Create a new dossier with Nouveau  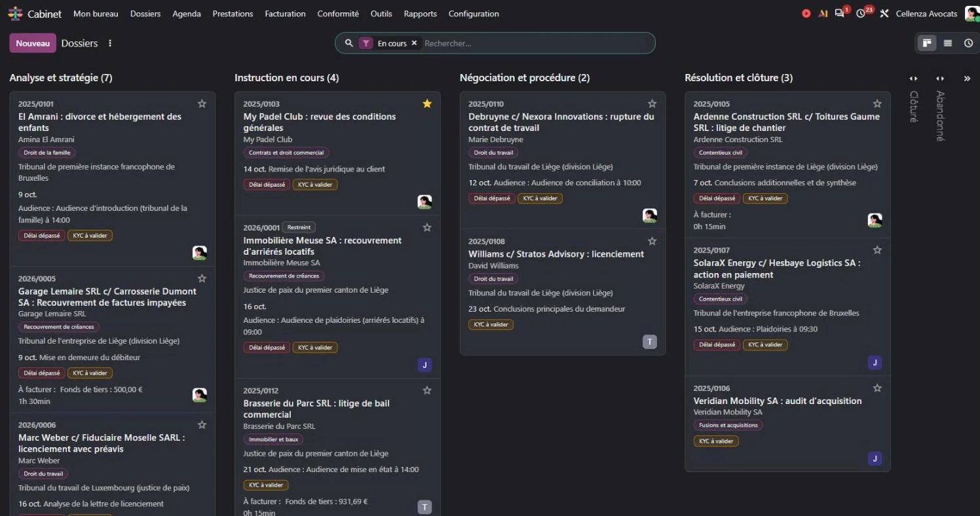pyautogui.click(x=33, y=43)
